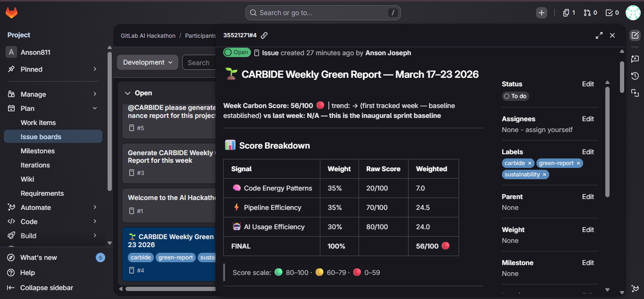
Task: Click the compose pencil icon in right rail
Action: point(635,35)
